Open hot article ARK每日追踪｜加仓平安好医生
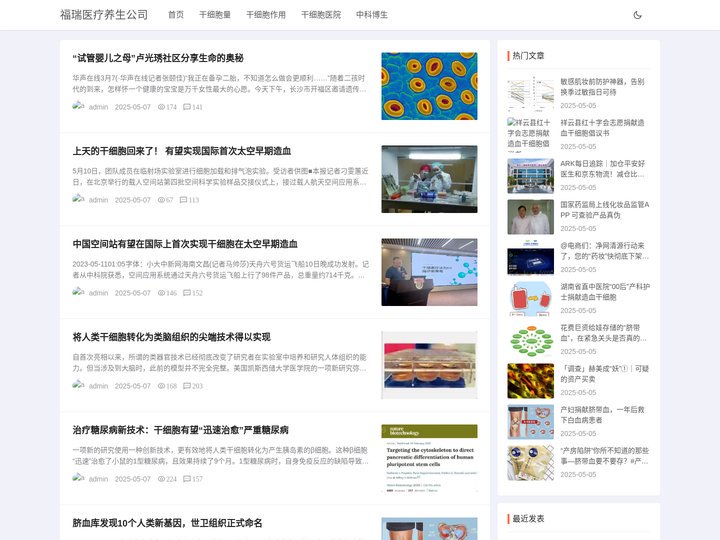The width and height of the screenshot is (720, 540). [x=602, y=169]
